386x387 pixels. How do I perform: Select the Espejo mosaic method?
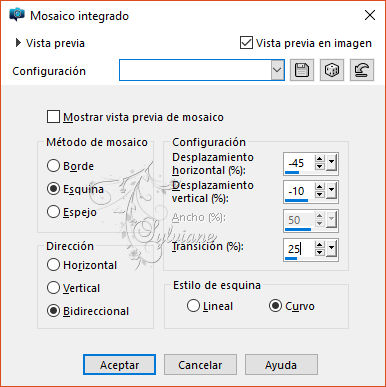(53, 212)
